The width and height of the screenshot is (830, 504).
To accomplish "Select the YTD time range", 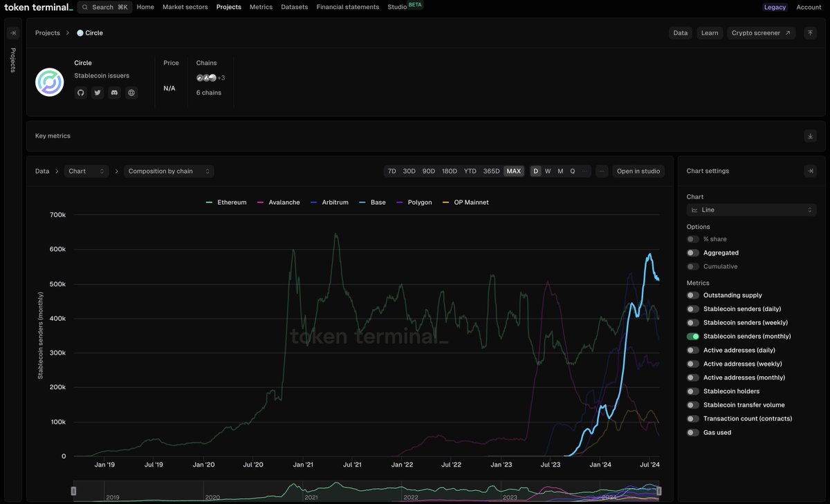I will [470, 171].
